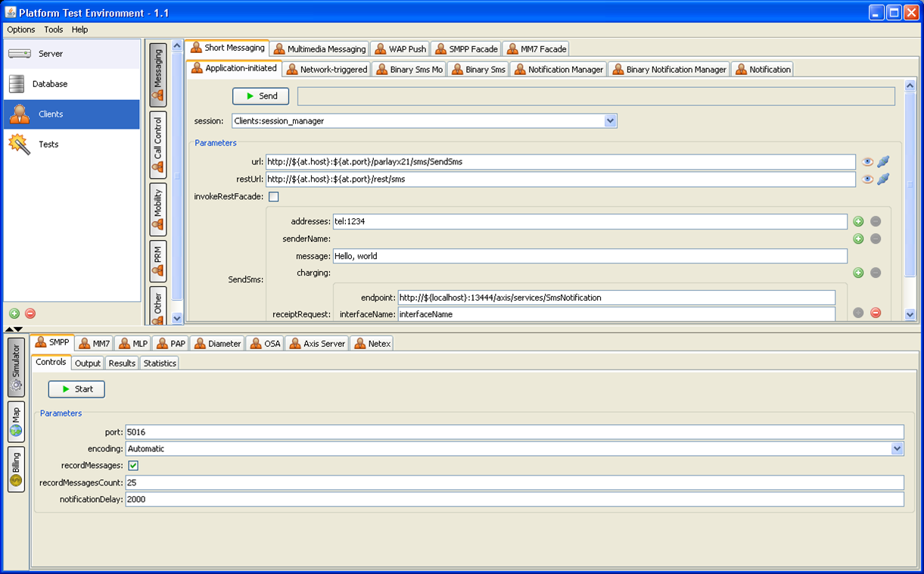
Task: Switch to the WAP Push tab
Action: point(400,48)
